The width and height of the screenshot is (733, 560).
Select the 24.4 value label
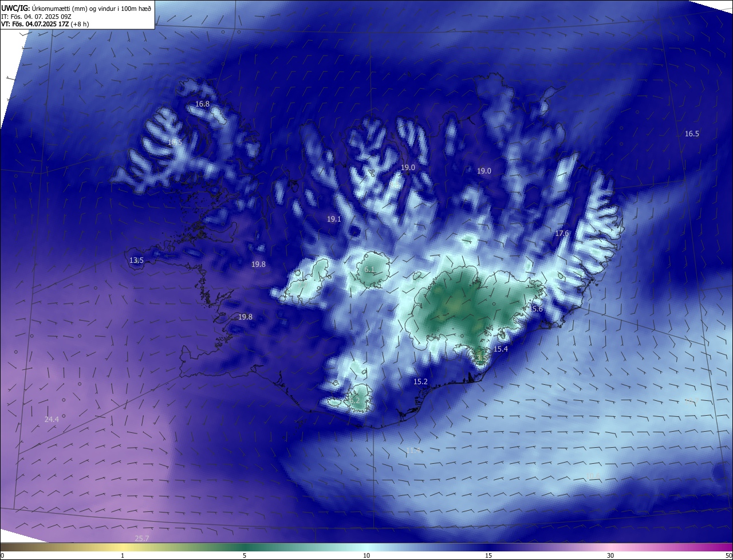[52, 420]
